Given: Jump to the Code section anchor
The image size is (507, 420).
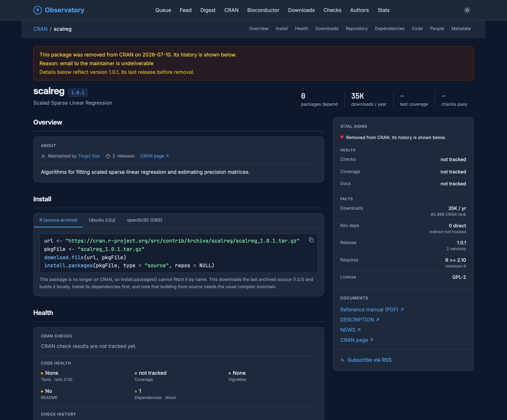Looking at the screenshot, I should (x=417, y=28).
